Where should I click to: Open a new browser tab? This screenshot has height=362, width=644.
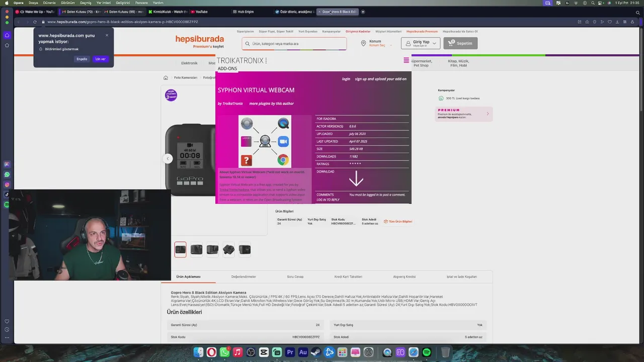click(363, 12)
